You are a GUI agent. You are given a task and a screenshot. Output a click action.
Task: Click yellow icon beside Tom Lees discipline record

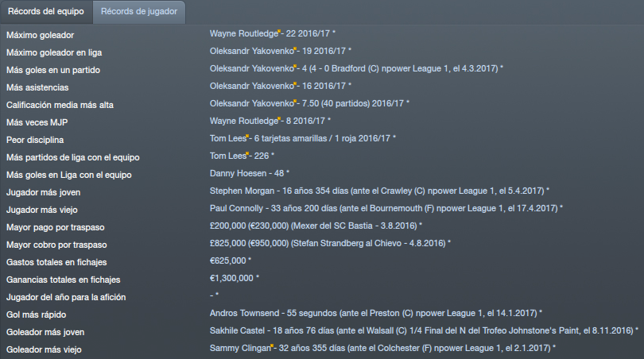click(x=247, y=137)
